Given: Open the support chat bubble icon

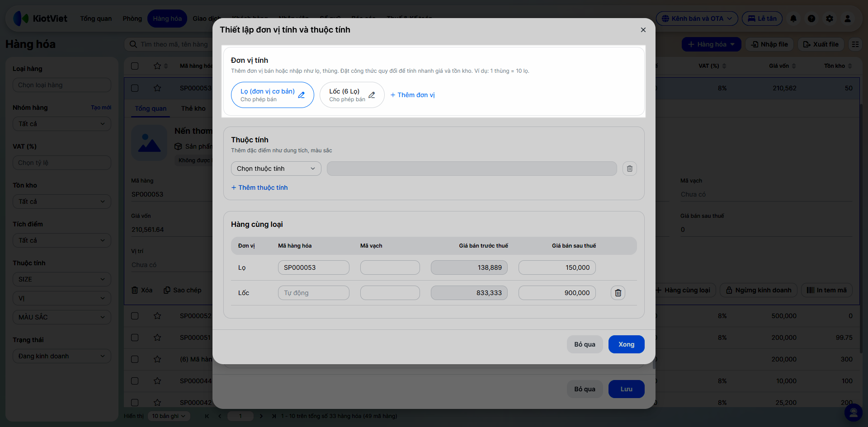Looking at the screenshot, I should pyautogui.click(x=854, y=412).
